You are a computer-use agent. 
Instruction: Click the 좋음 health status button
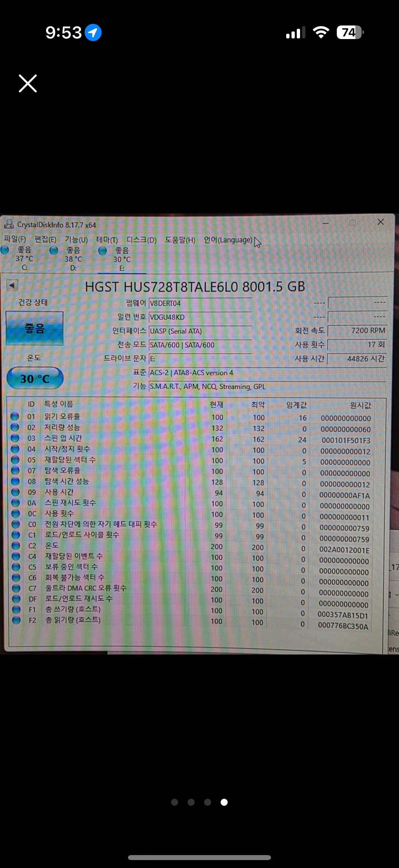tap(34, 328)
